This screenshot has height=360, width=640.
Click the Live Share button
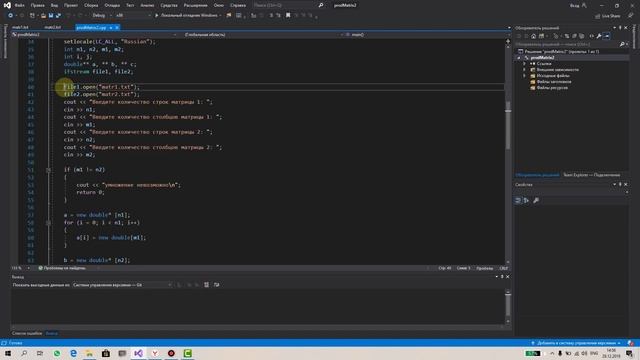tap(608, 16)
